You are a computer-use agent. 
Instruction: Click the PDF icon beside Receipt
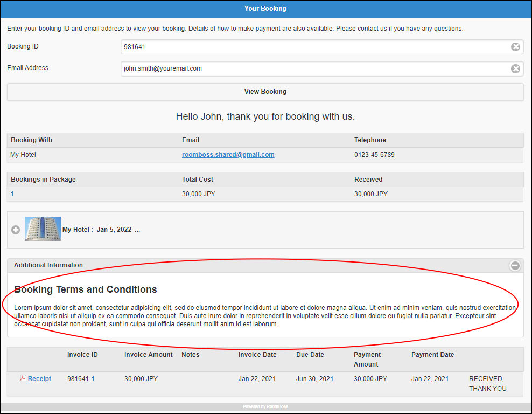point(23,378)
